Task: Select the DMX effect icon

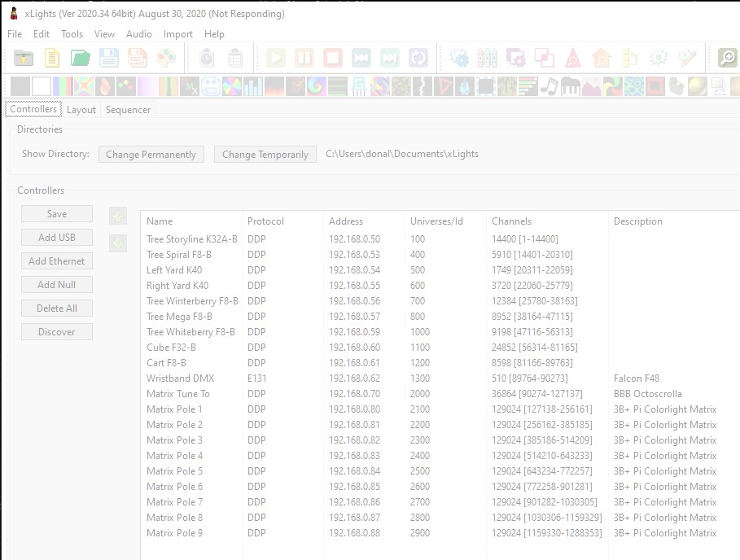Action: pyautogui.click(x=189, y=86)
